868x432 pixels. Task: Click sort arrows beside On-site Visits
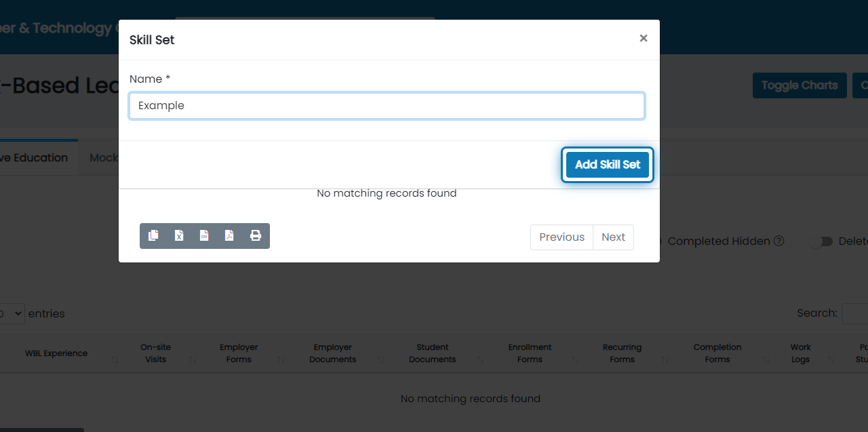[193, 359]
